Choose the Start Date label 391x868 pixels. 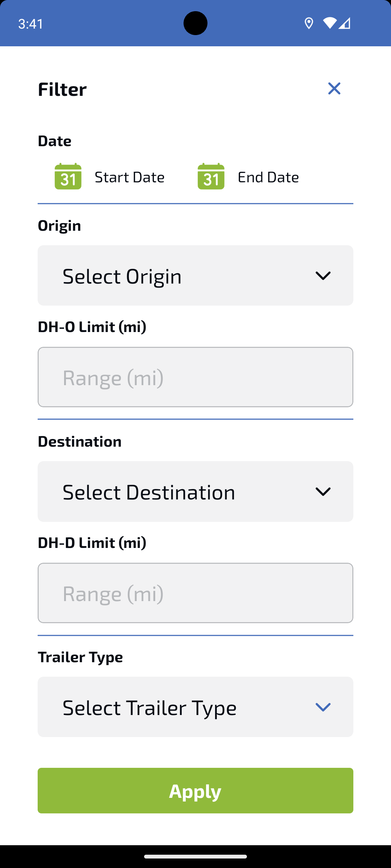tap(130, 177)
